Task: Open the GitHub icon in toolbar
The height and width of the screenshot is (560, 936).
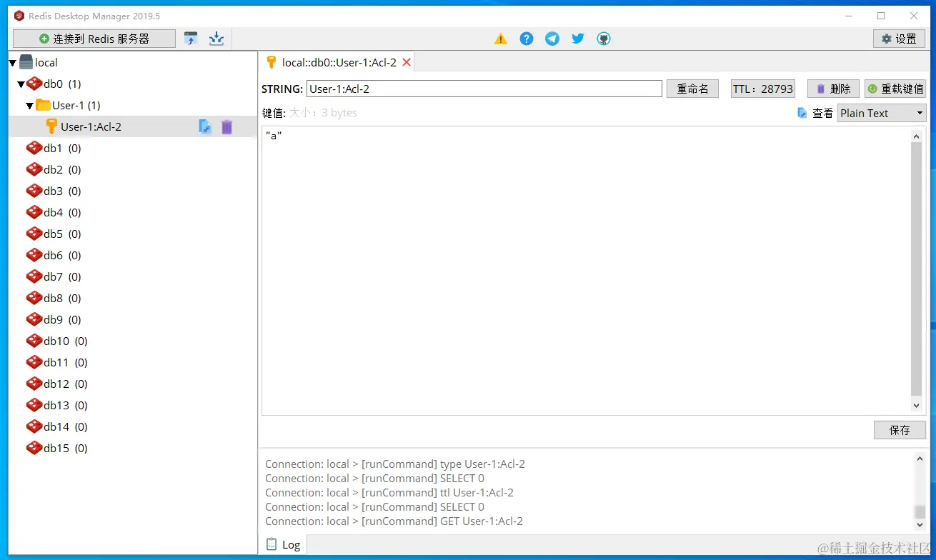Action: pos(604,39)
